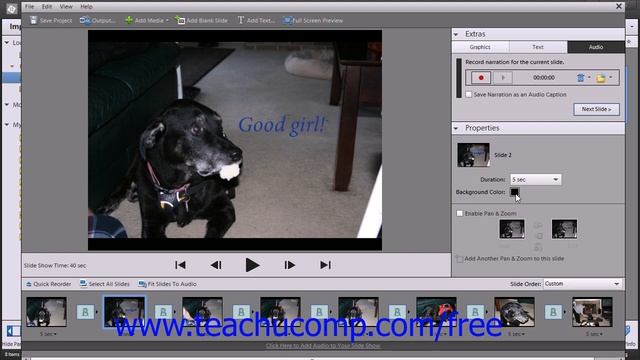Delete narration using trash icon

coord(580,78)
